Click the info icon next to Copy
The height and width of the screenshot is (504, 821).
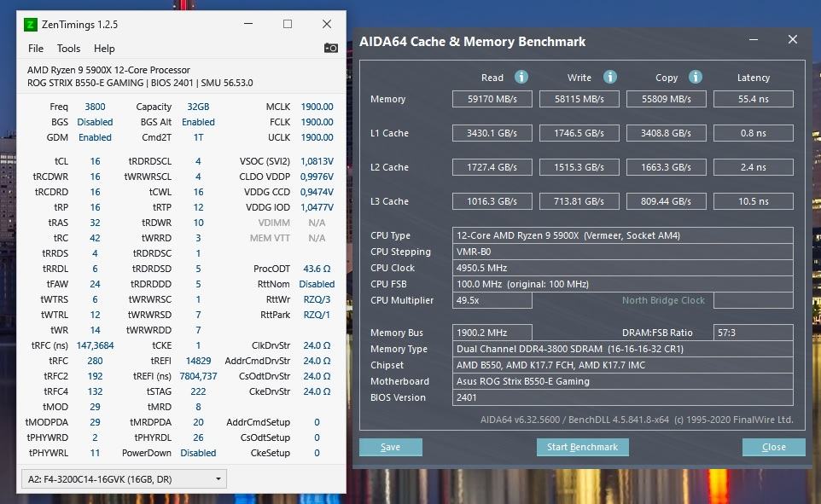pyautogui.click(x=695, y=77)
